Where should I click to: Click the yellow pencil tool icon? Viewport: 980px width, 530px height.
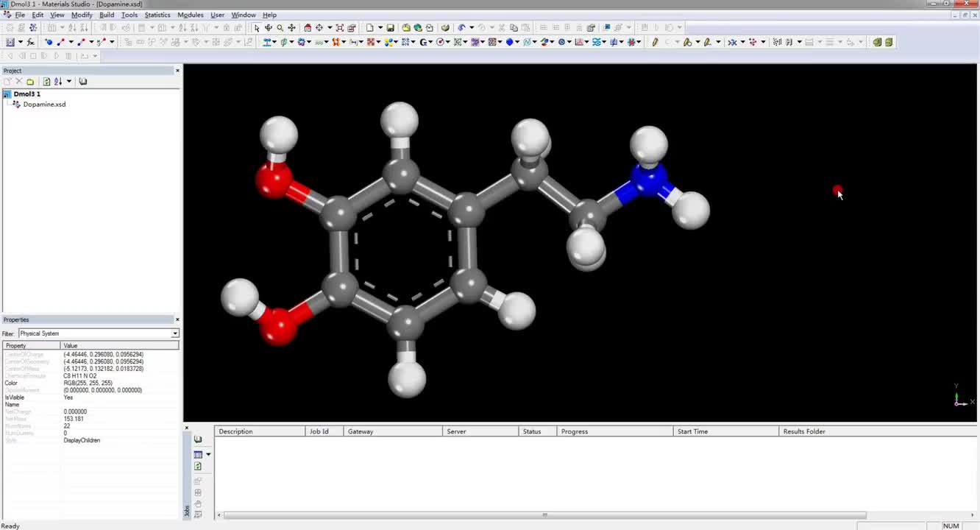654,42
